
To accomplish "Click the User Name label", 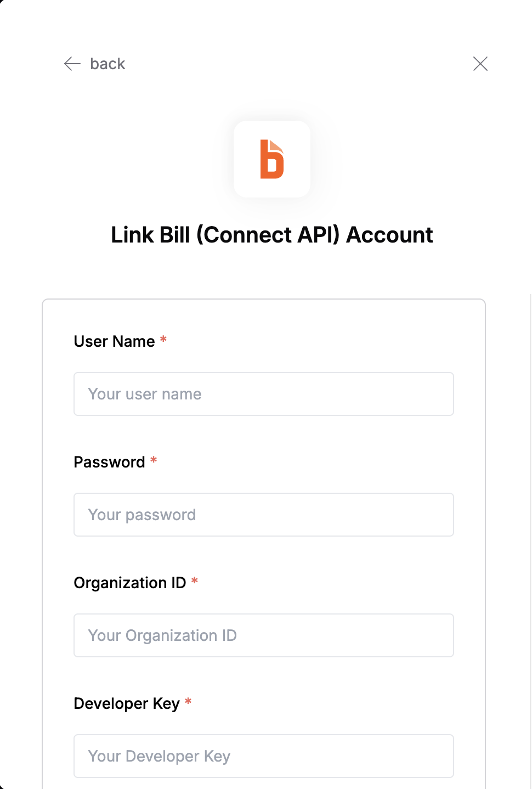I will click(114, 341).
